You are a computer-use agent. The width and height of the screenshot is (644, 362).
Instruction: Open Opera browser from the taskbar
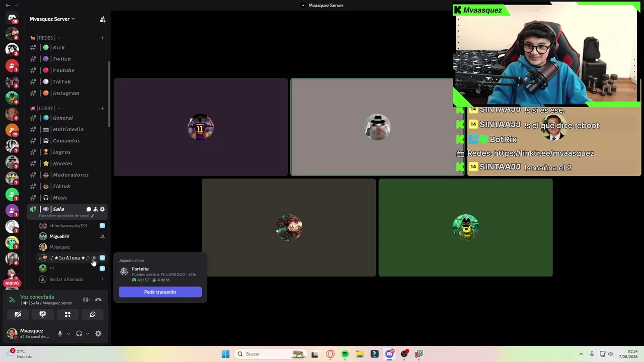(x=330, y=354)
